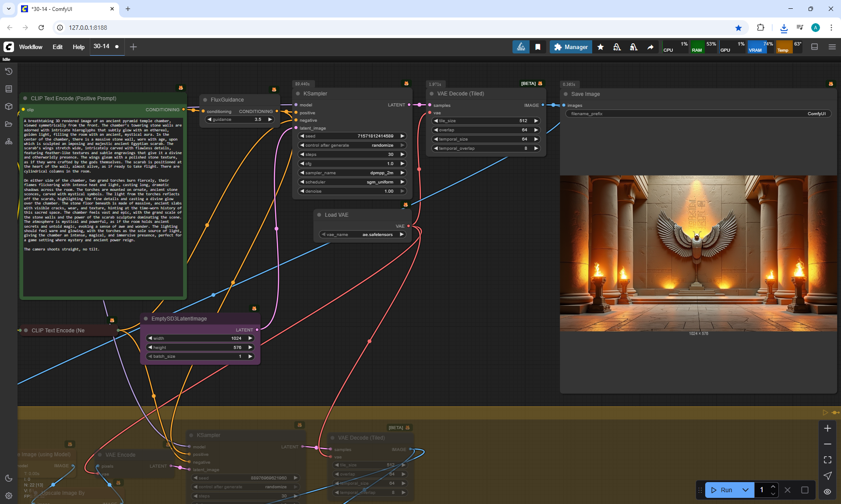
Task: Open settings gear icon at bottom left
Action: (x=9, y=496)
